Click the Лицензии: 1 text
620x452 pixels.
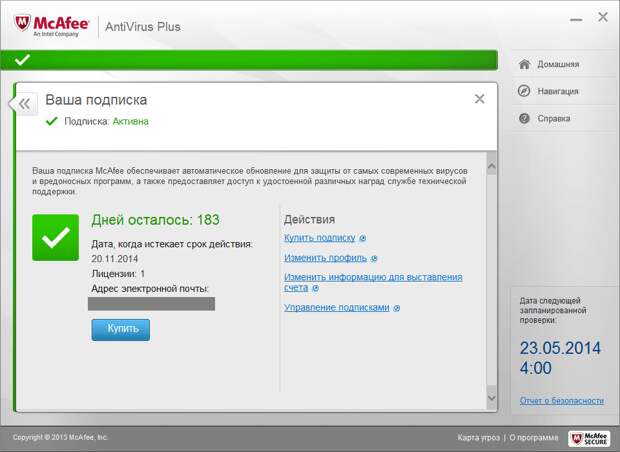118,274
